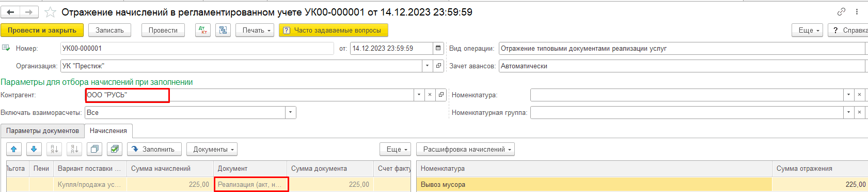The width and height of the screenshot is (868, 192).
Task: Open Часто задаваемые вопросы
Action: pos(333,30)
